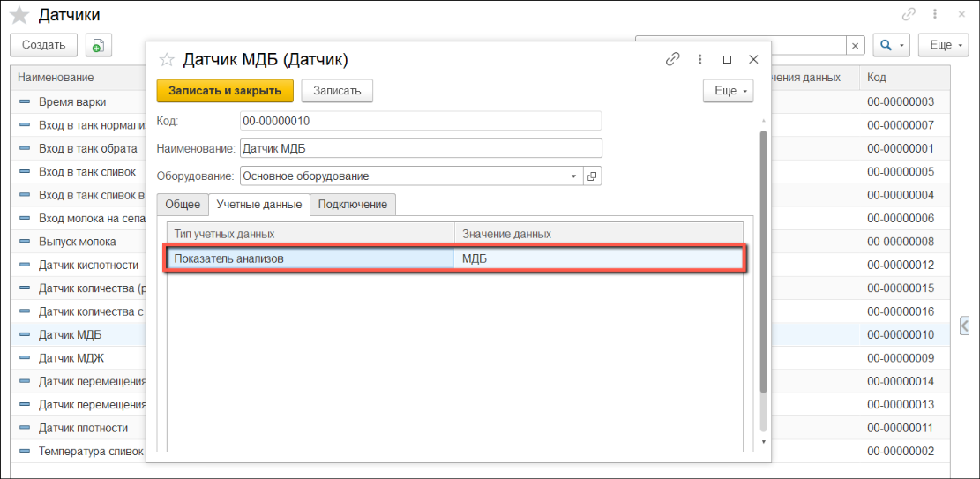Click the create-by-copy icon next to Создать
The width and height of the screenshot is (980, 479).
coord(97,45)
